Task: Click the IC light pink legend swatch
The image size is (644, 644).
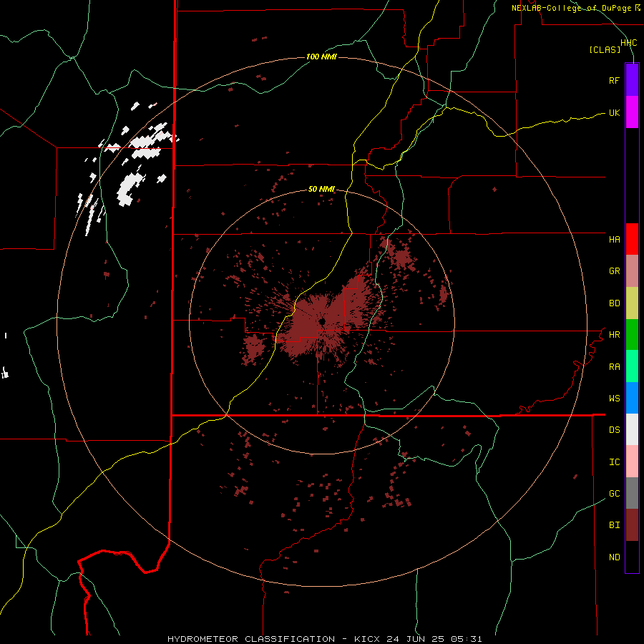Action: [x=632, y=462]
